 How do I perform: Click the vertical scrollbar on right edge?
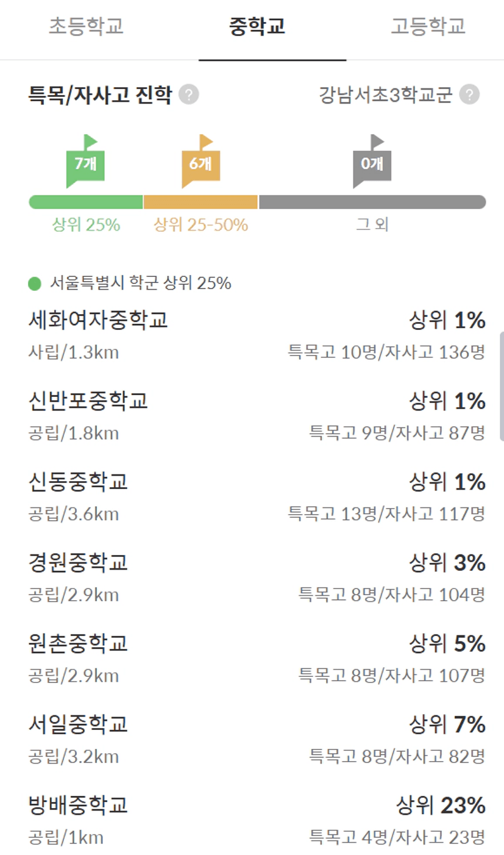tap(501, 385)
